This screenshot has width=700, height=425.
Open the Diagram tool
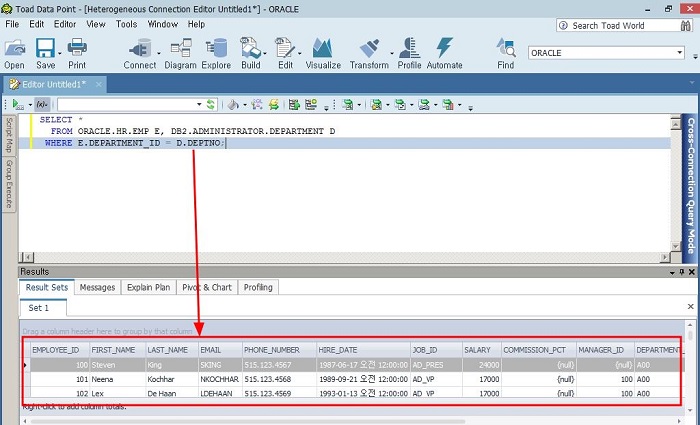click(x=181, y=48)
